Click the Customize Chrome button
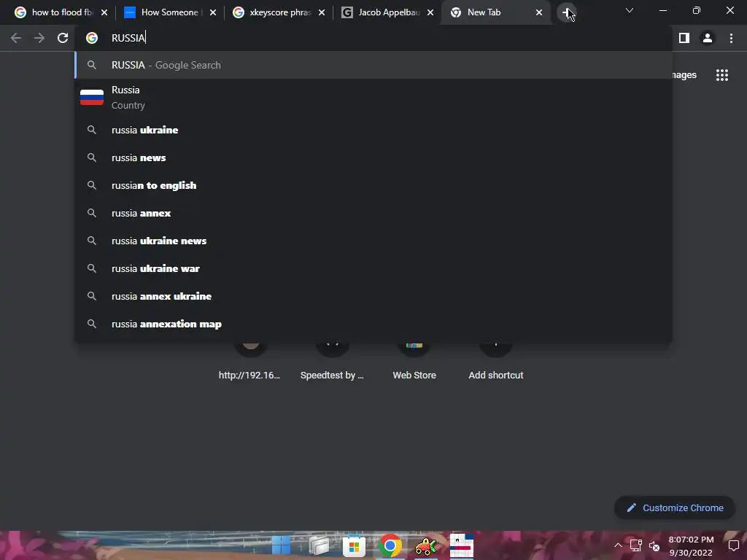Screen dimensions: 747x560 click(675, 508)
